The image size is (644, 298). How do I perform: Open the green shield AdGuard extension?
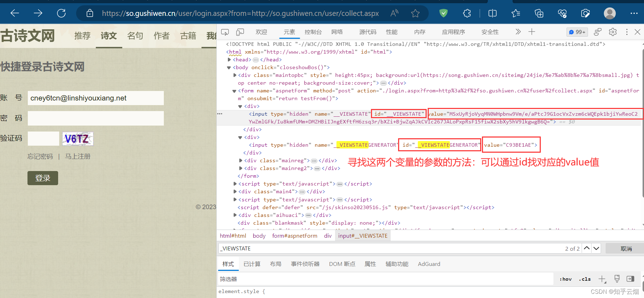click(444, 13)
